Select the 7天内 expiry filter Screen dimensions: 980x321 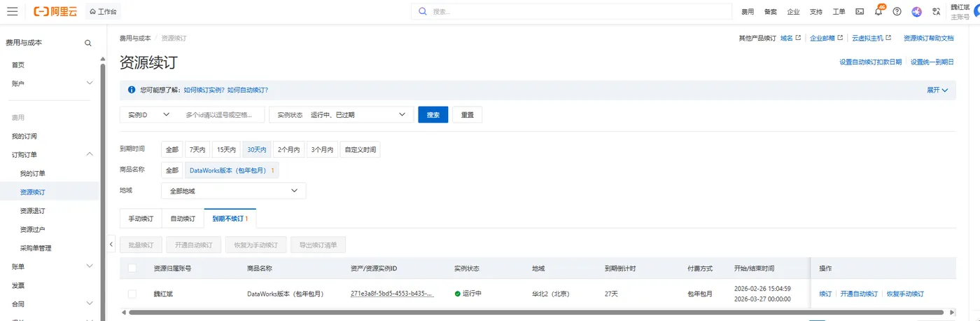point(197,149)
